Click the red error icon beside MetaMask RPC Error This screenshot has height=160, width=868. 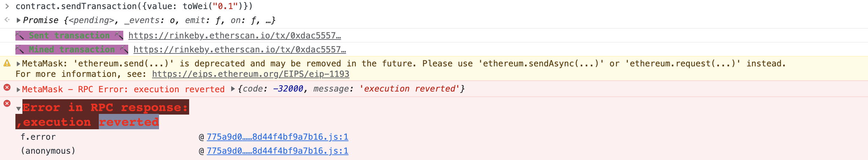pyautogui.click(x=7, y=87)
